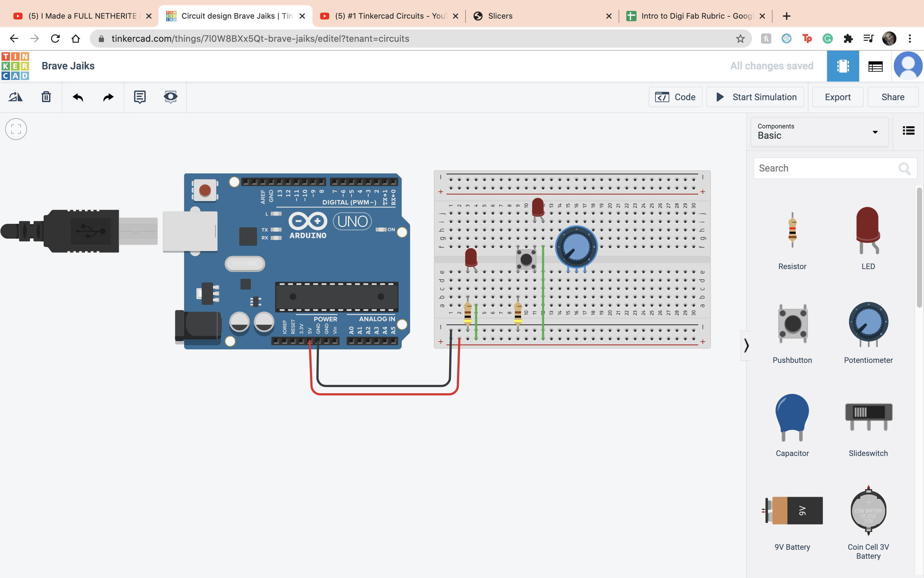Open media control playlist icon
Viewport: 924px width, 578px height.
click(x=868, y=39)
